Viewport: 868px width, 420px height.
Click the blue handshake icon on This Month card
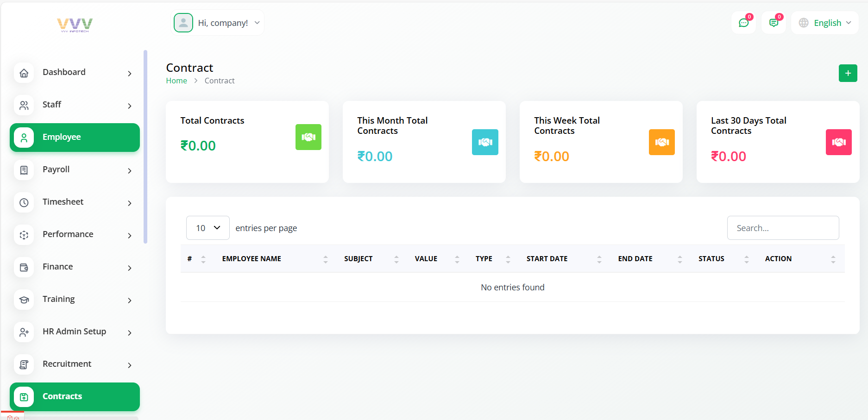click(x=485, y=142)
